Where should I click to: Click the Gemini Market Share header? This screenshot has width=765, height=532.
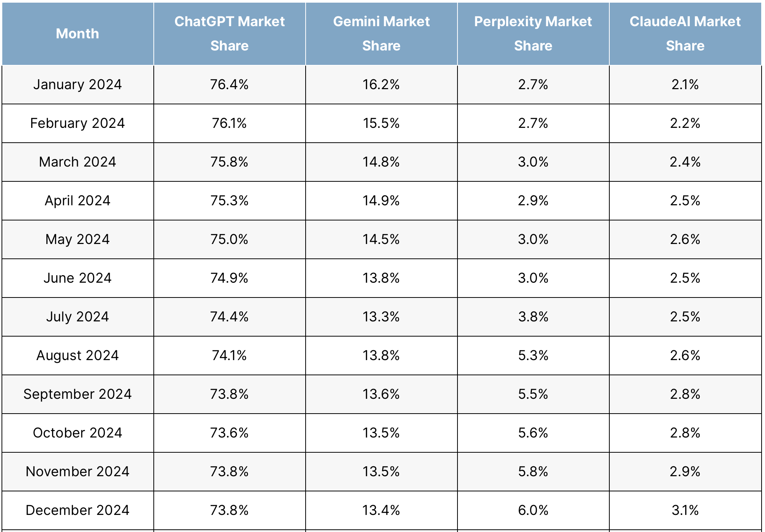coord(381,34)
